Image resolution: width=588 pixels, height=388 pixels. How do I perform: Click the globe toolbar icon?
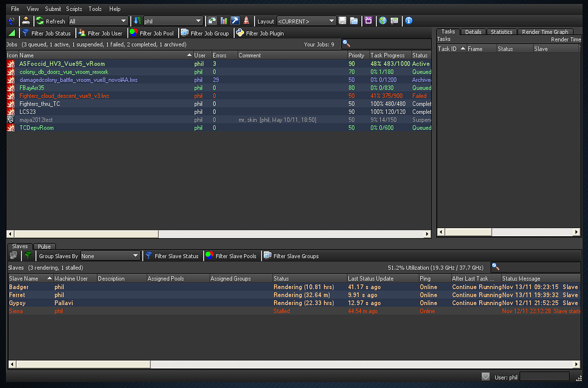point(382,21)
